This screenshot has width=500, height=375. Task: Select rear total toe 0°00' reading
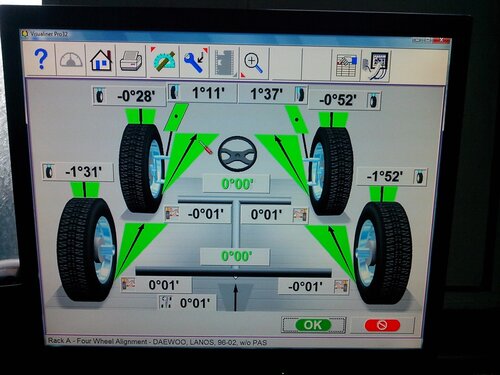(x=236, y=256)
